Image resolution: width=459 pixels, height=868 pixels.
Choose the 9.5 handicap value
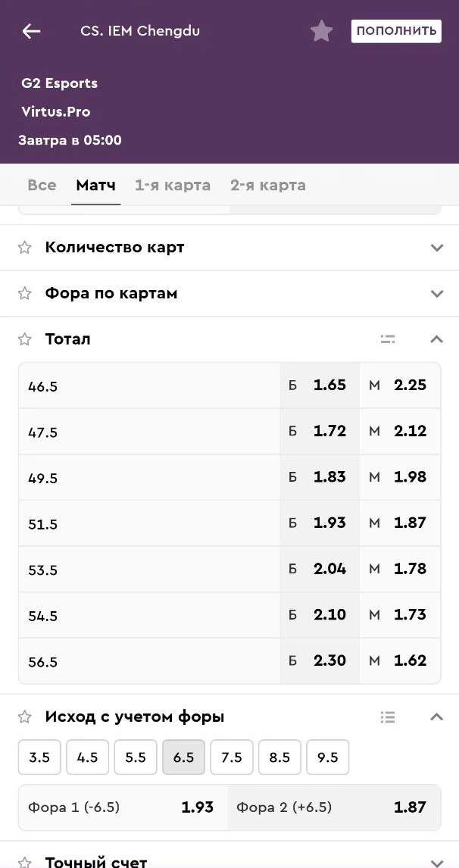click(328, 757)
